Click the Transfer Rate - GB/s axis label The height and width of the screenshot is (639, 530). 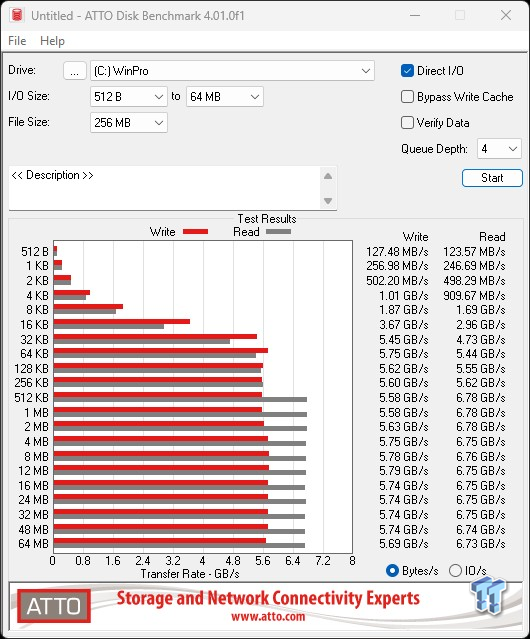[x=190, y=574]
